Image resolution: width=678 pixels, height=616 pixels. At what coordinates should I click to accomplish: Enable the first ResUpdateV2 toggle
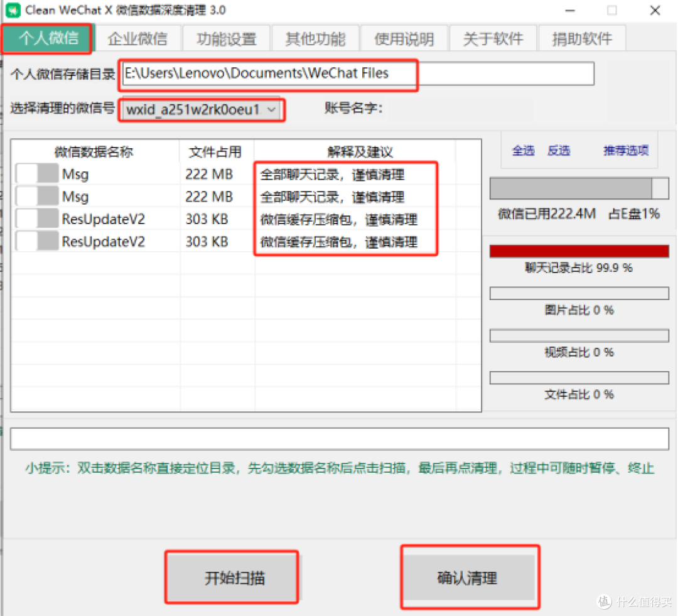pos(36,219)
